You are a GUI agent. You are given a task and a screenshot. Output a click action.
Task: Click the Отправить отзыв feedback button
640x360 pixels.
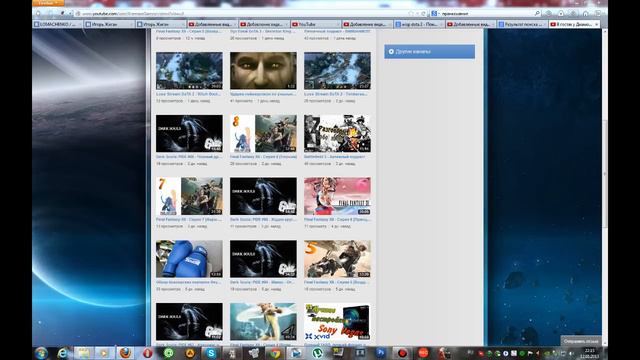580,341
